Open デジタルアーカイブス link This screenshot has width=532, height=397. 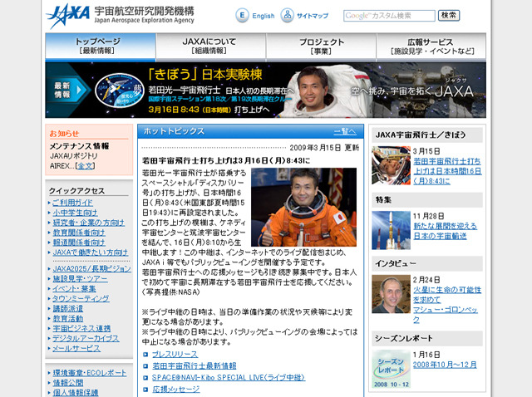point(86,338)
